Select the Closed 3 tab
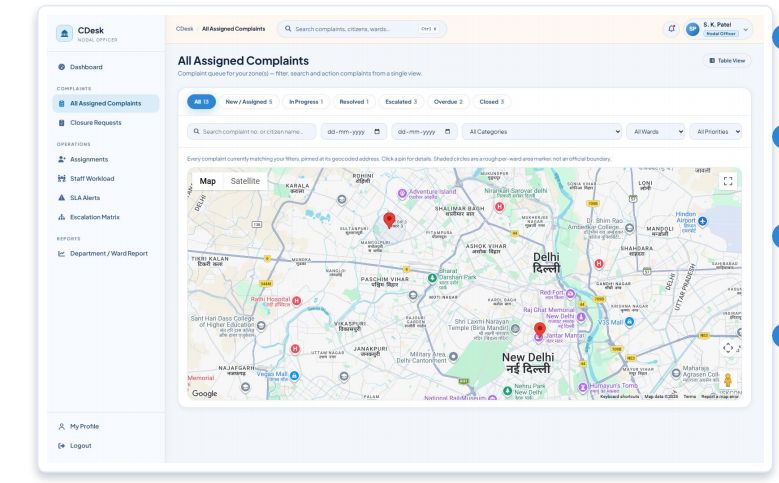 [x=492, y=102]
